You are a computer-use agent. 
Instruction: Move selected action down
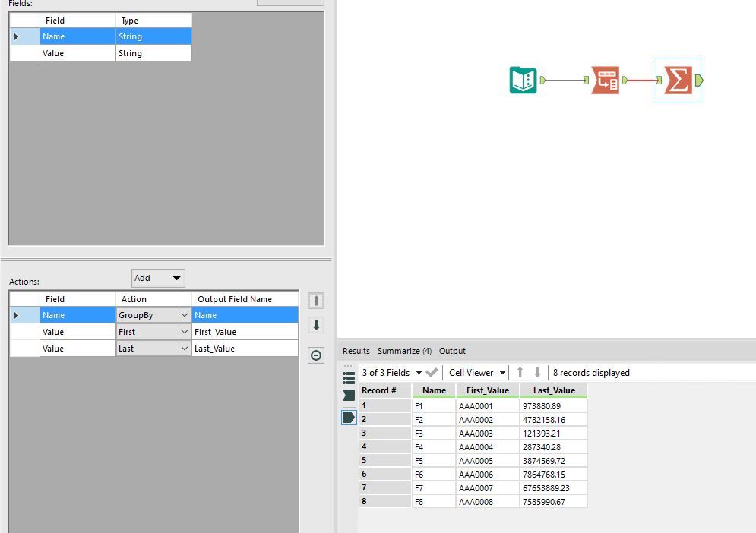tap(316, 325)
